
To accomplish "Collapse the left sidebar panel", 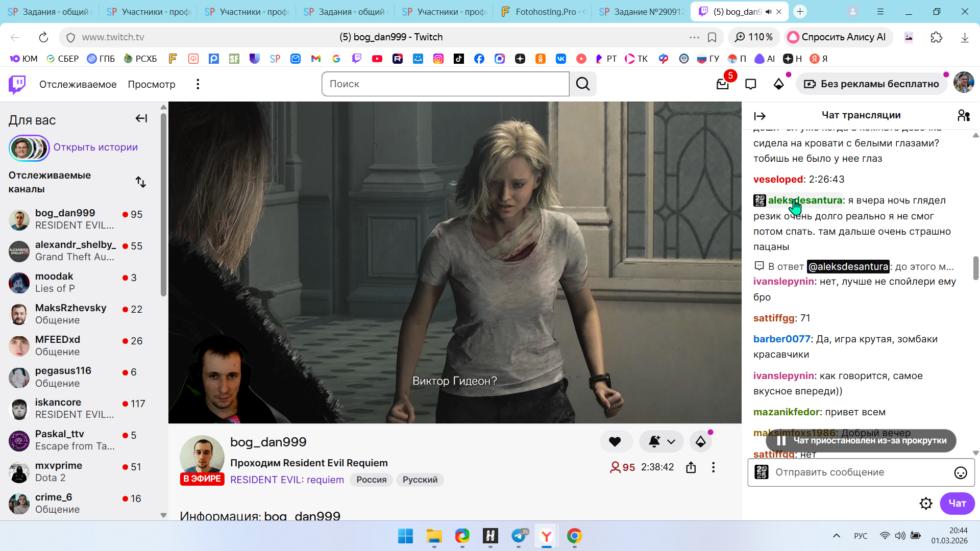I will pos(141,119).
